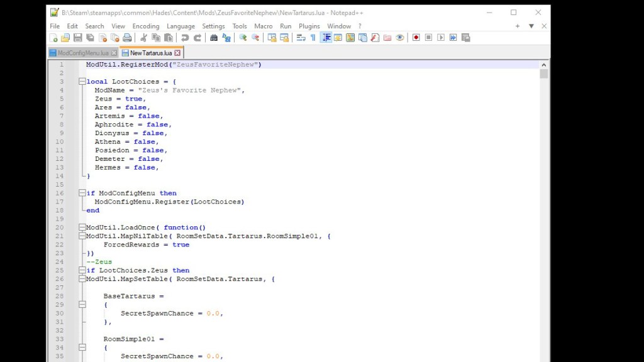Close the NewTartarus.lua tab
This screenshot has height=362, width=644.
coord(178,53)
